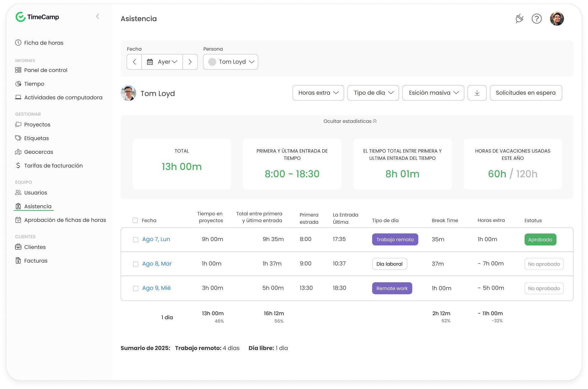
Task: Open the Aprobación de fichas de horas section
Action: [x=65, y=220]
